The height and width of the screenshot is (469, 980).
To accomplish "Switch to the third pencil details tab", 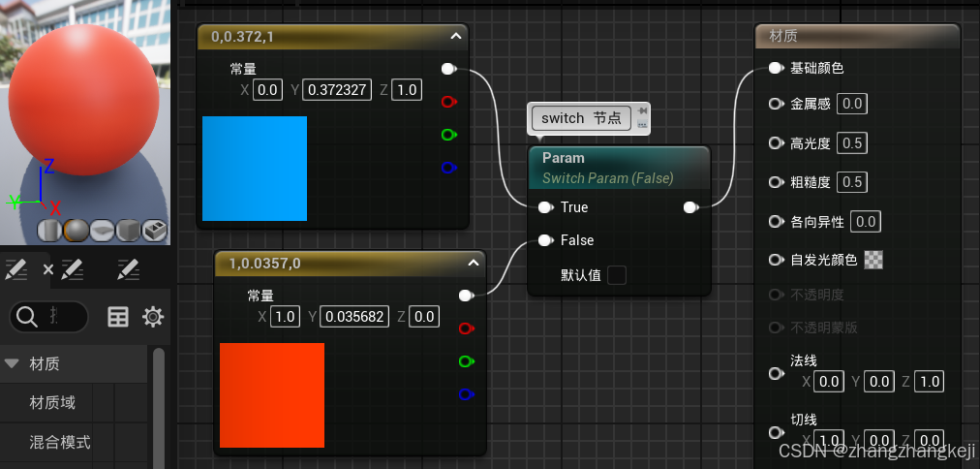I will (x=128, y=270).
